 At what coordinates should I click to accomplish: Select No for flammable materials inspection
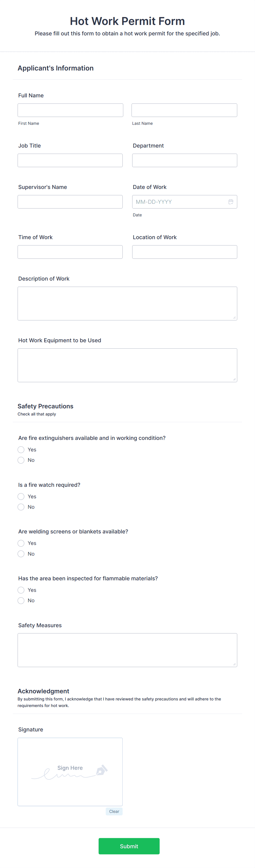pyautogui.click(x=21, y=600)
